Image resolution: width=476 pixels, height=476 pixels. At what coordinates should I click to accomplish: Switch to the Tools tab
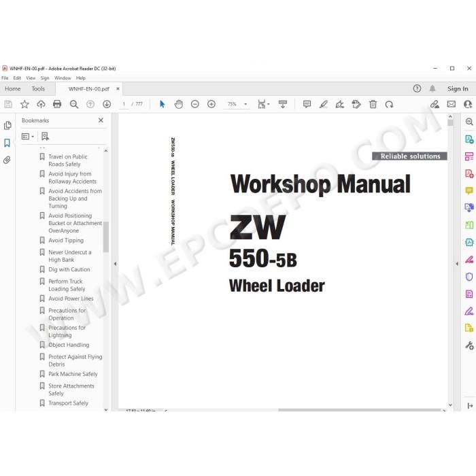[x=38, y=89]
